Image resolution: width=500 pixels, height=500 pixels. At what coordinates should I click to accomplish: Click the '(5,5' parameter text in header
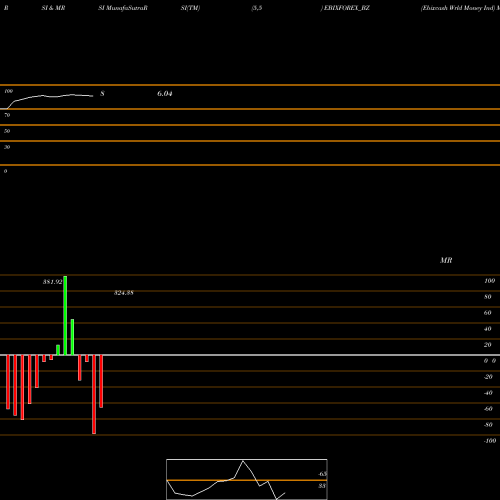tap(257, 8)
